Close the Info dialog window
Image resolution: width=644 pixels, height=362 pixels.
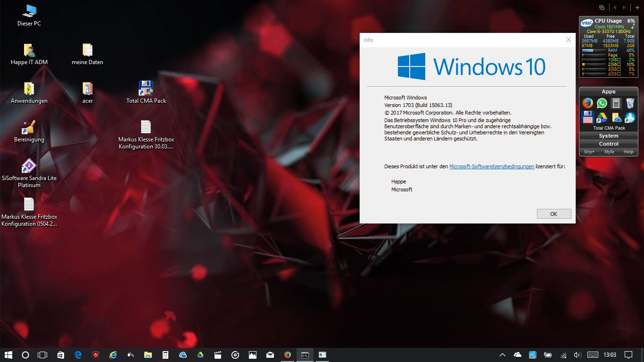point(569,40)
